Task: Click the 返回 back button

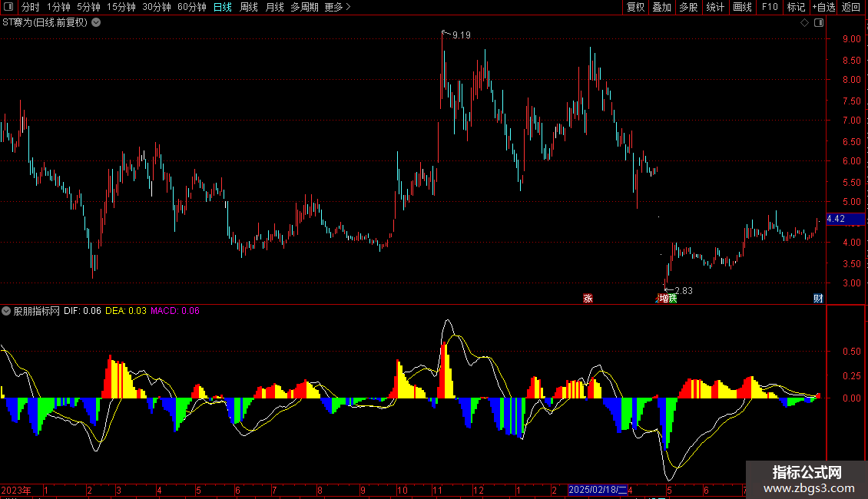Action: click(851, 7)
